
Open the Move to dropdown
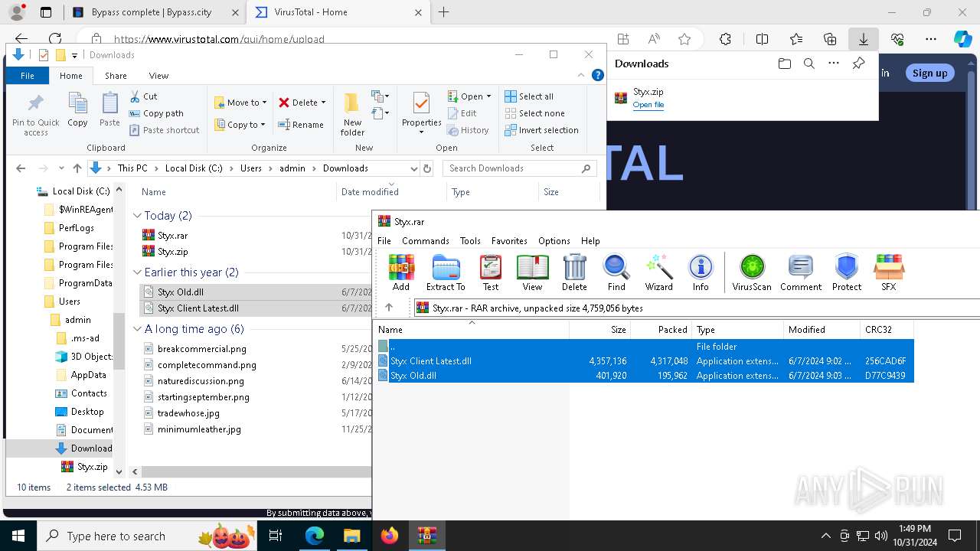240,103
